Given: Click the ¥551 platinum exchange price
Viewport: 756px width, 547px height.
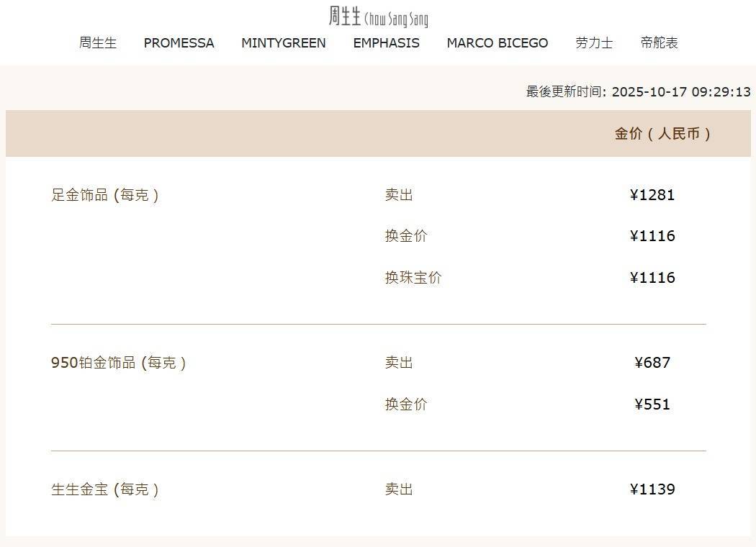Looking at the screenshot, I should tap(652, 404).
